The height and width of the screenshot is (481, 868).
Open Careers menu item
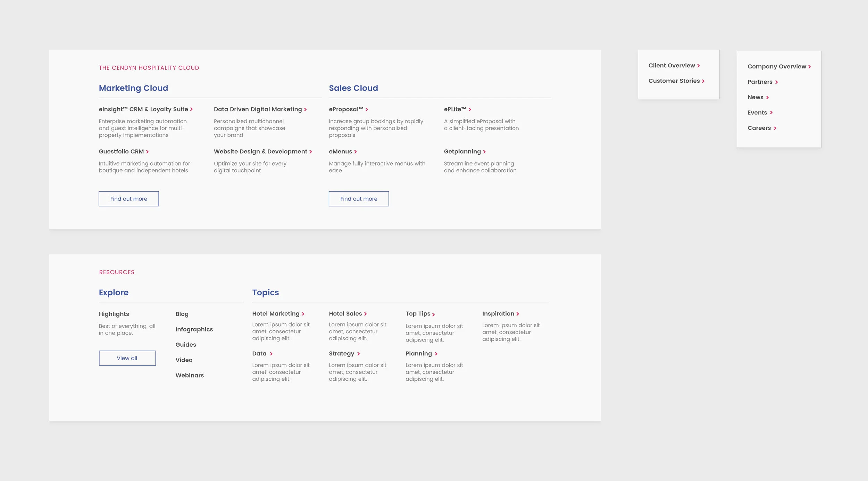762,128
